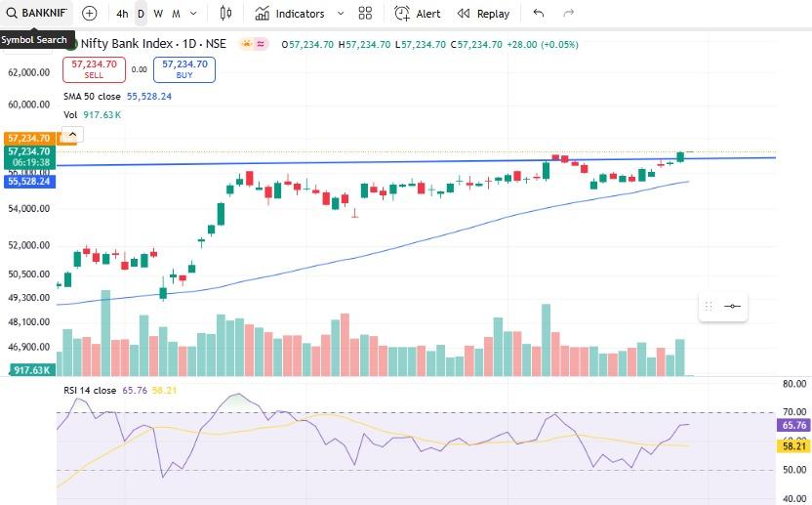This screenshot has width=812, height=505.
Task: Expand the time interval dropdown chevron
Action: [x=193, y=14]
